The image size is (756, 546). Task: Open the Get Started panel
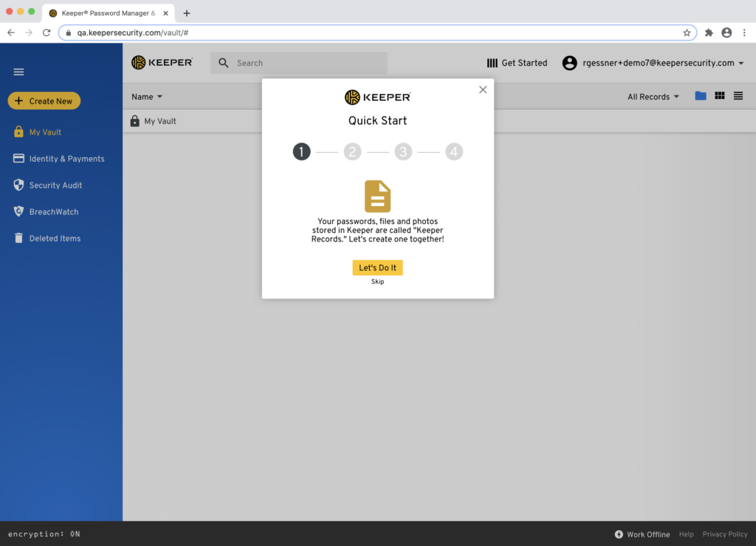click(x=517, y=63)
